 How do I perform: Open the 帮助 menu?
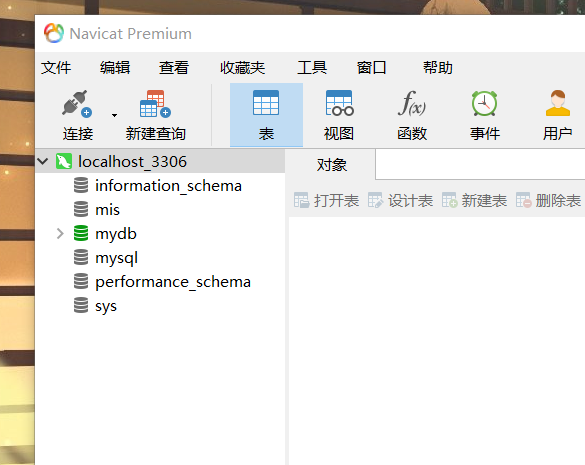[x=438, y=68]
